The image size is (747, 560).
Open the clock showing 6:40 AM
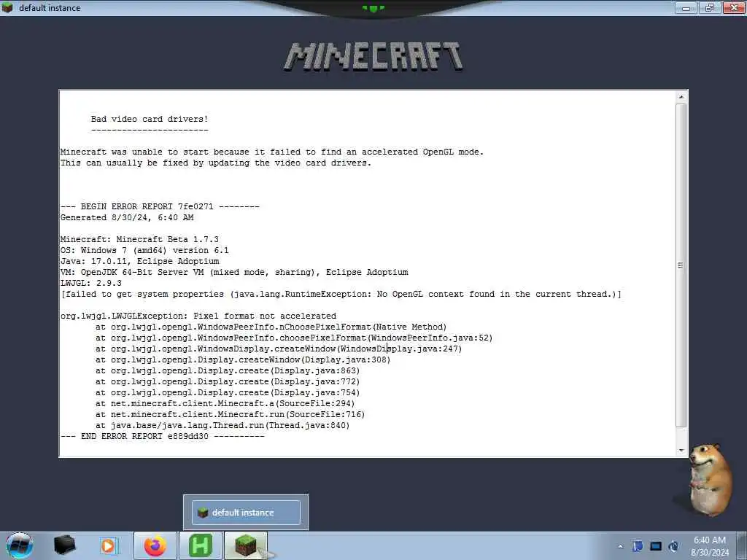(709, 546)
